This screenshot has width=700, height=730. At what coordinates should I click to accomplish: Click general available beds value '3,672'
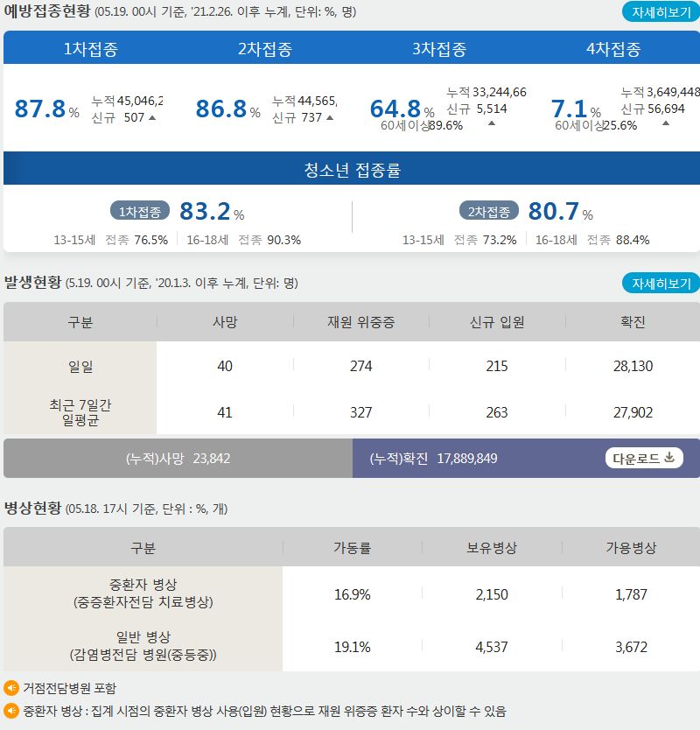[631, 647]
